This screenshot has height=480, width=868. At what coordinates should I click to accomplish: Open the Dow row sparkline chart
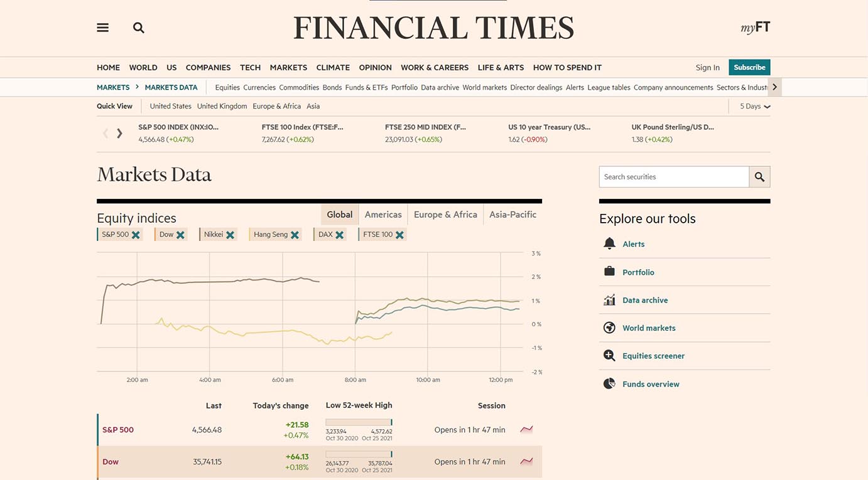[526, 462]
